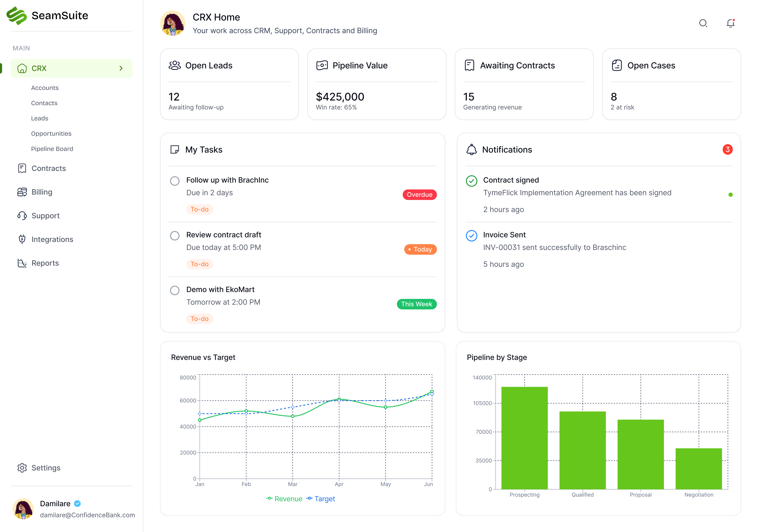The image size is (758, 532).
Task: Click the Pipeline Value money icon
Action: point(322,65)
